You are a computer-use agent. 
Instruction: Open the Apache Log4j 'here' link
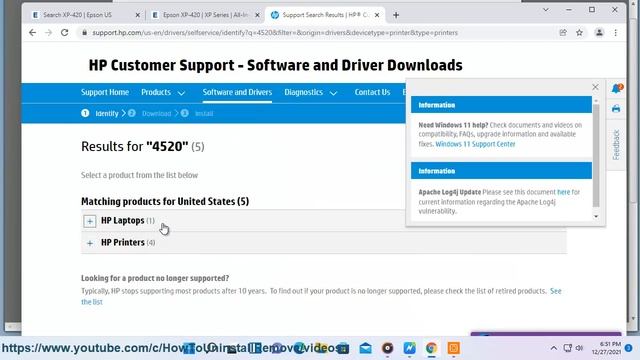[563, 192]
